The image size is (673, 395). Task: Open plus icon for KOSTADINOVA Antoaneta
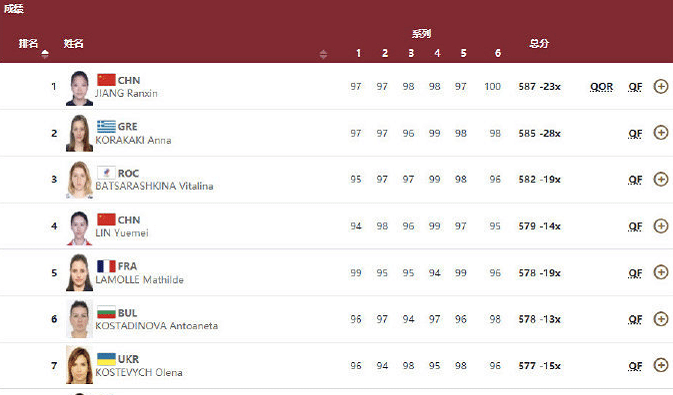tap(661, 319)
